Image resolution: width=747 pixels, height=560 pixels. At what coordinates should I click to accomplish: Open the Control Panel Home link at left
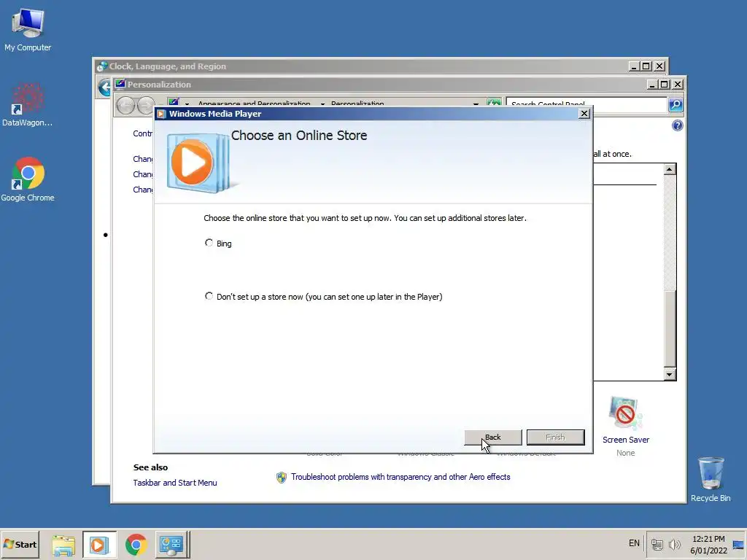pyautogui.click(x=143, y=133)
